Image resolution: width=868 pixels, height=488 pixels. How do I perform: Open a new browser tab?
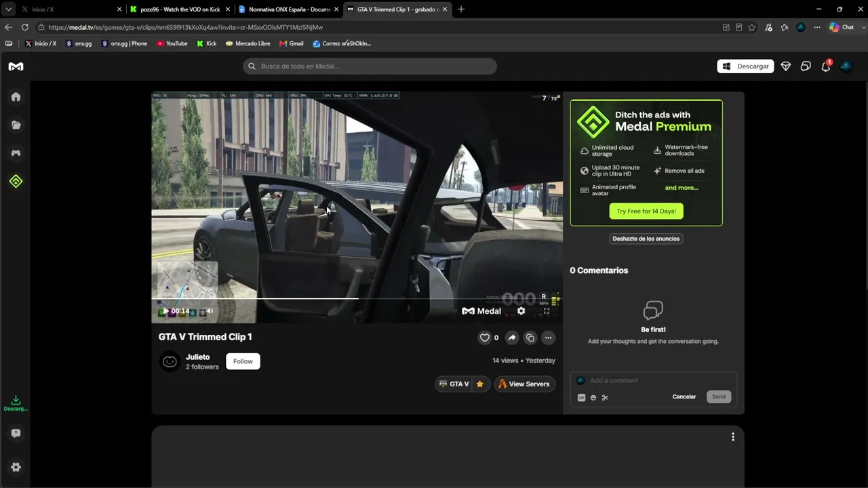click(461, 9)
